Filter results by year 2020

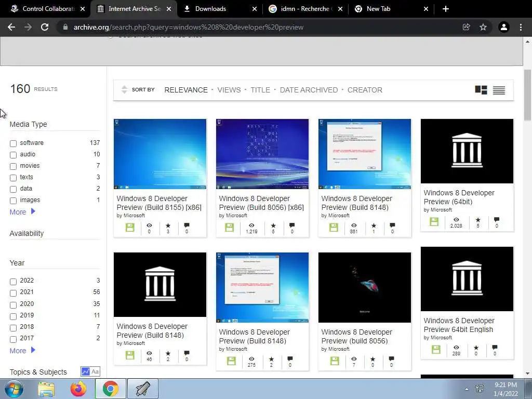pyautogui.click(x=13, y=305)
